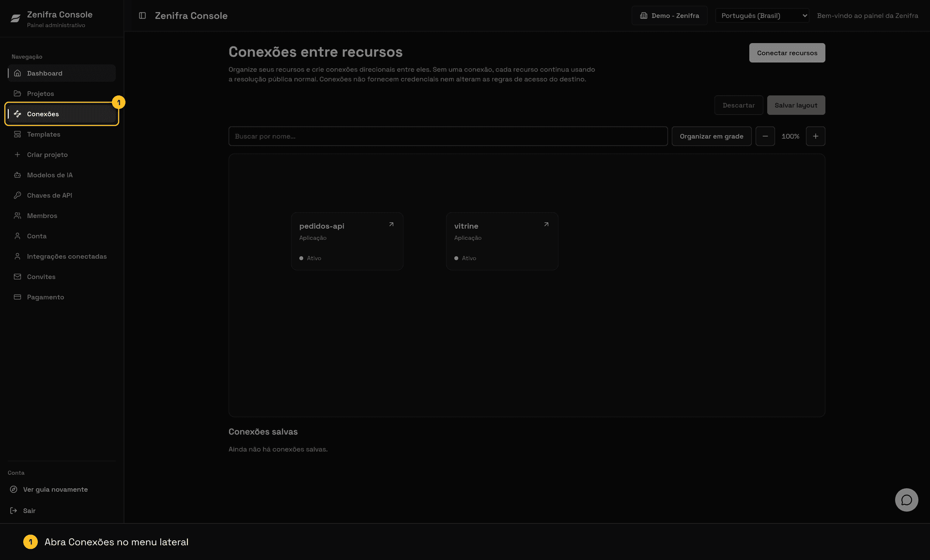Image resolution: width=930 pixels, height=560 pixels.
Task: Click the Ativo status on pedidos-api
Action: [310, 258]
